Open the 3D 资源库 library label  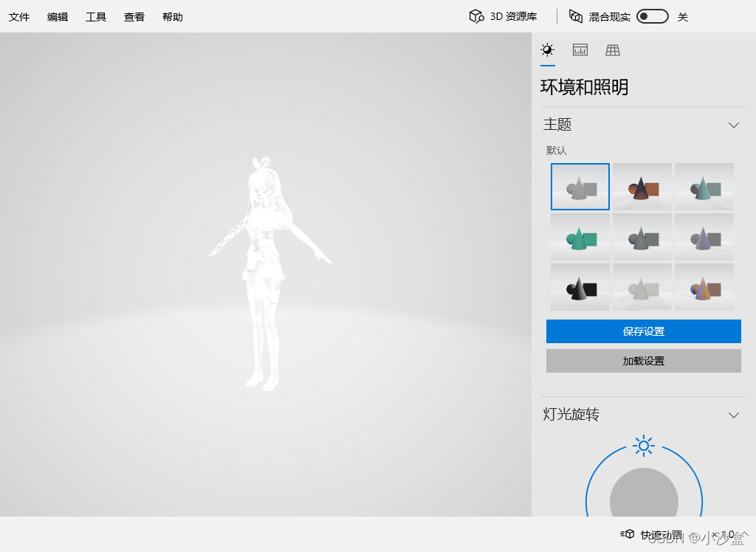tap(514, 16)
